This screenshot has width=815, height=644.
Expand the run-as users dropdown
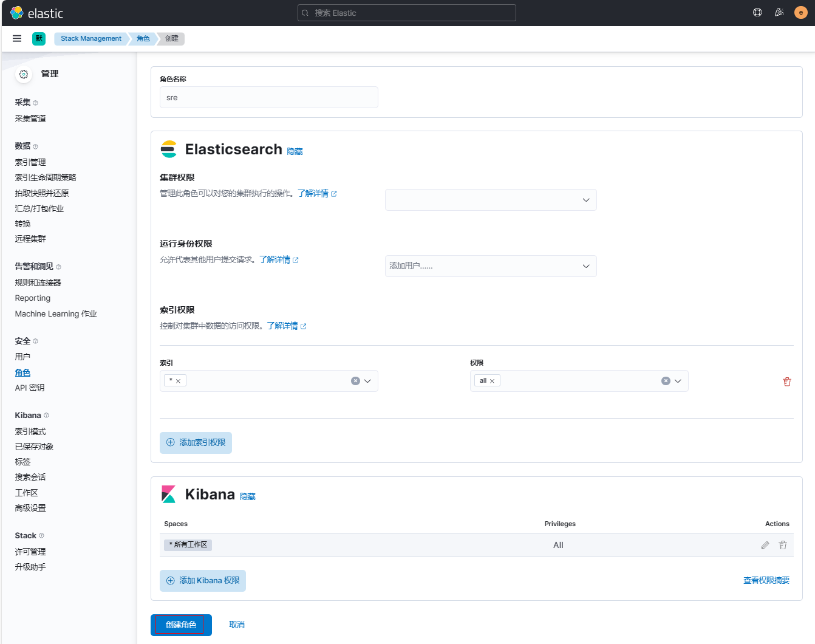click(586, 266)
